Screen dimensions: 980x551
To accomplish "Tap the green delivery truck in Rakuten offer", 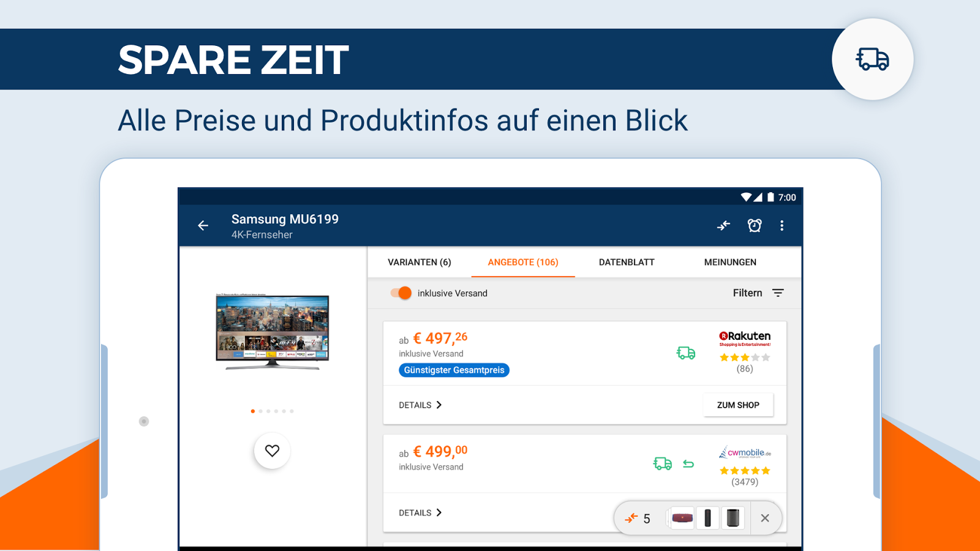I will pos(686,353).
